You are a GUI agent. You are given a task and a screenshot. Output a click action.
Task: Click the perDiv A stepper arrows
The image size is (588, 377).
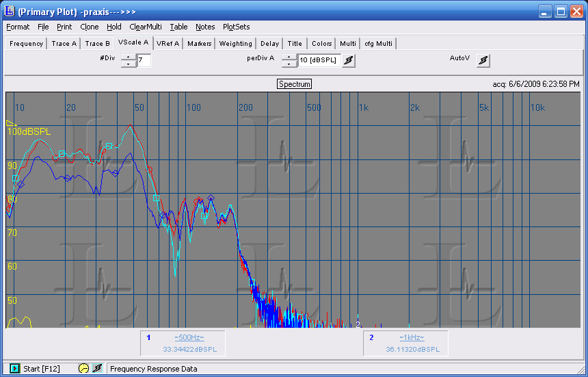tap(289, 60)
